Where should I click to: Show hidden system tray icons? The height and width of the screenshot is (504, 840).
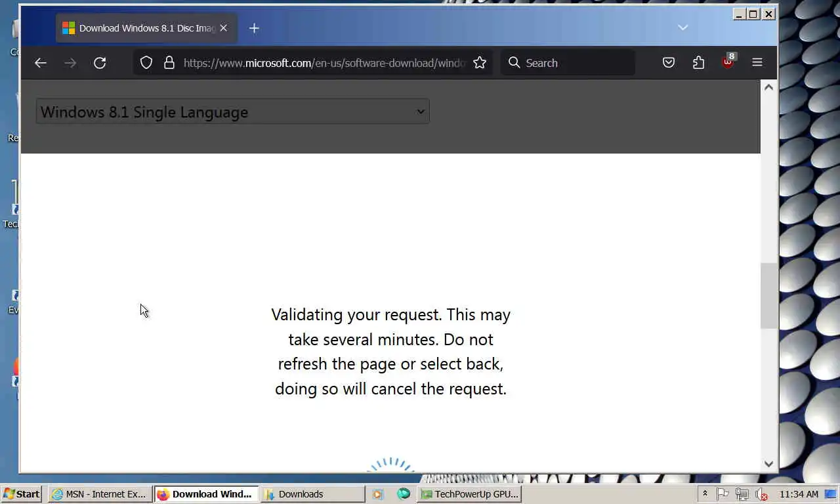tap(705, 494)
